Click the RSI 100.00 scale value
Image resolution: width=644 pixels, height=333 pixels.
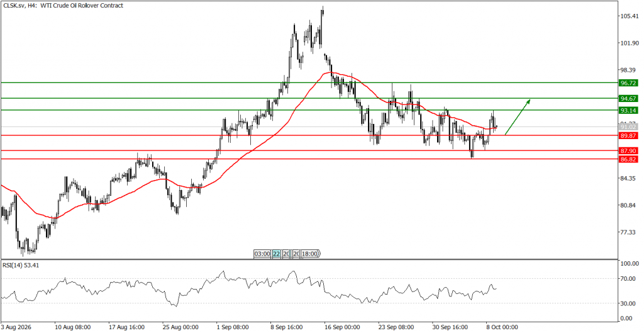(x=630, y=264)
